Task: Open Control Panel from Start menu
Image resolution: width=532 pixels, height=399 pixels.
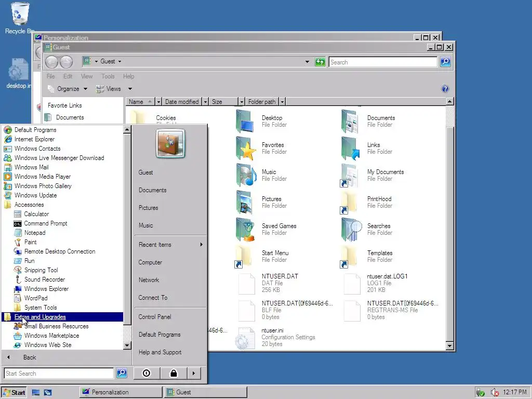Action: tap(155, 317)
